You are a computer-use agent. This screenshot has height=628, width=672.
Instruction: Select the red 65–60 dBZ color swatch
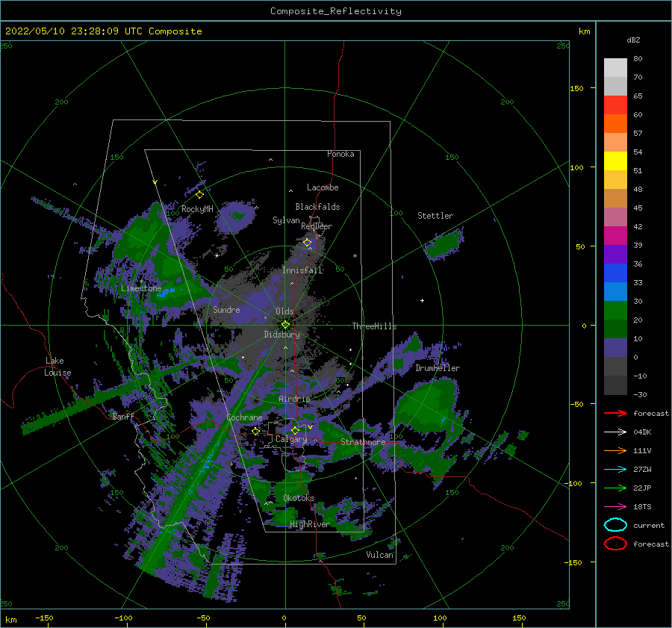tap(615, 105)
